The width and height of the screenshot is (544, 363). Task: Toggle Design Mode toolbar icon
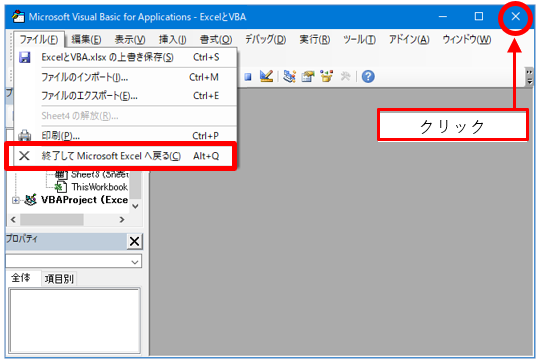266,76
